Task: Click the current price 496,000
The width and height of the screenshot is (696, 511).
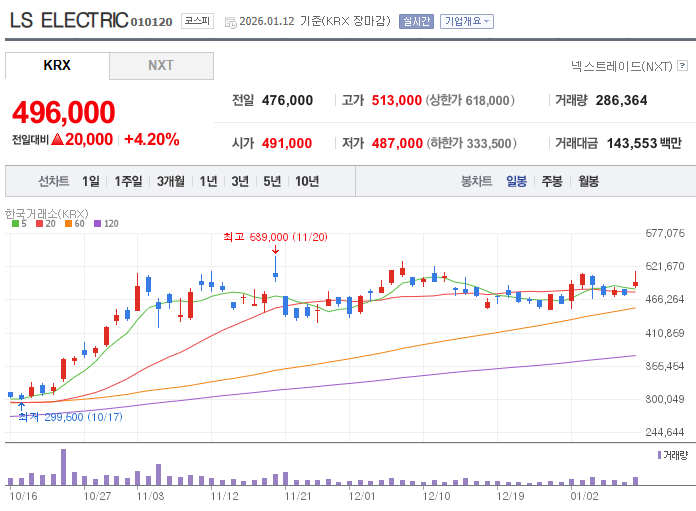Action: pyautogui.click(x=64, y=112)
